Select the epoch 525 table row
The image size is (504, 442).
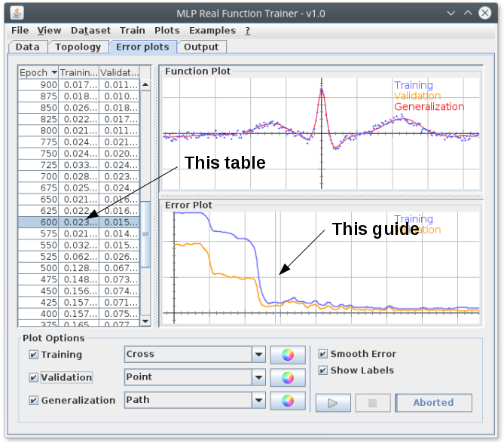[x=79, y=257]
